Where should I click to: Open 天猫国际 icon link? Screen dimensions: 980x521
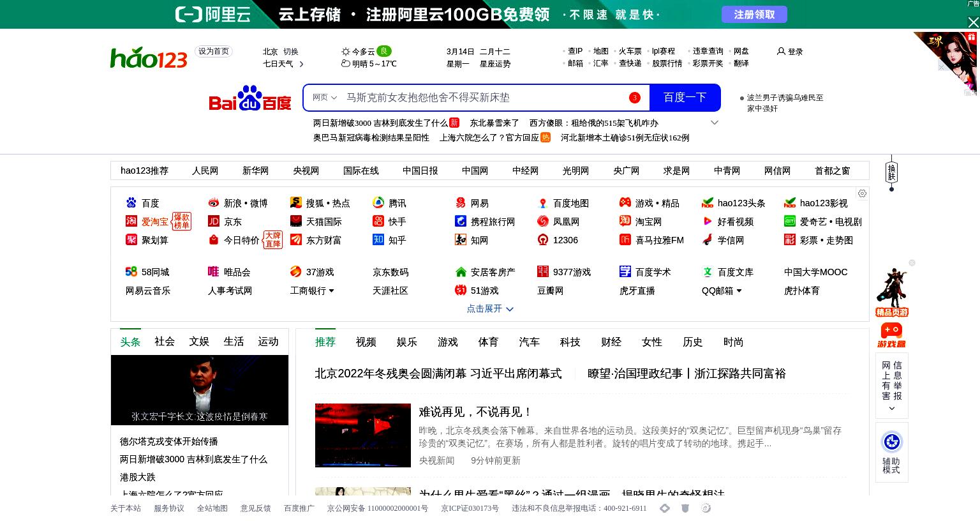click(296, 221)
